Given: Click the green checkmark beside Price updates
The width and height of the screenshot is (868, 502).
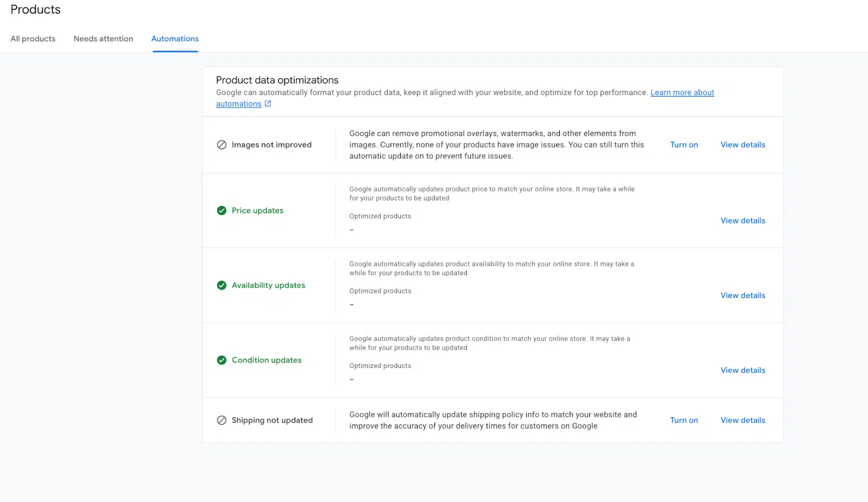Looking at the screenshot, I should tap(221, 211).
